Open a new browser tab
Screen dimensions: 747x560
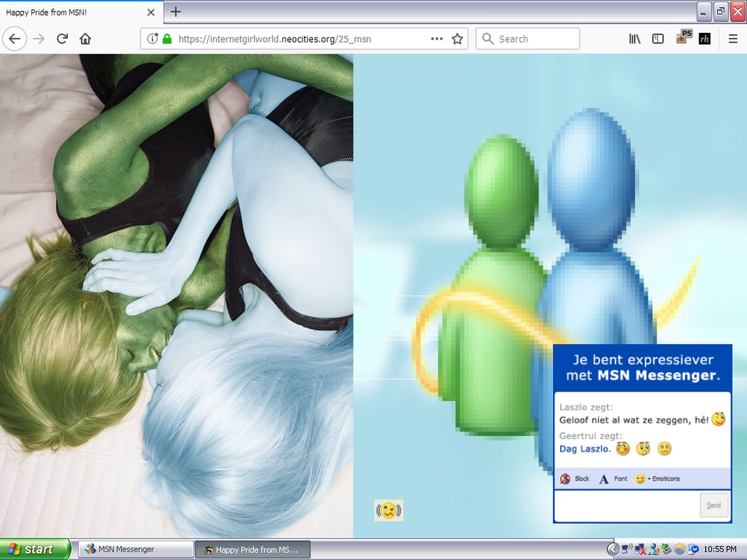pyautogui.click(x=176, y=12)
